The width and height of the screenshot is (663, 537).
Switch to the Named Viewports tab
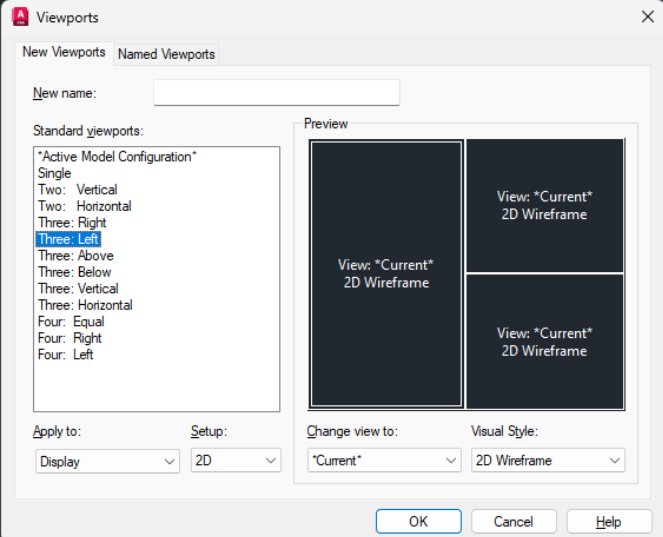click(x=166, y=54)
